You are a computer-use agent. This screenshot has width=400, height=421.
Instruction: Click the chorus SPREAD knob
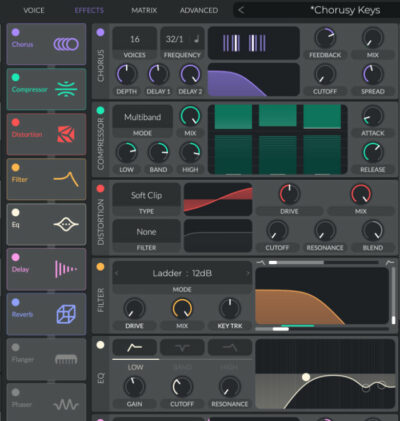pyautogui.click(x=373, y=74)
